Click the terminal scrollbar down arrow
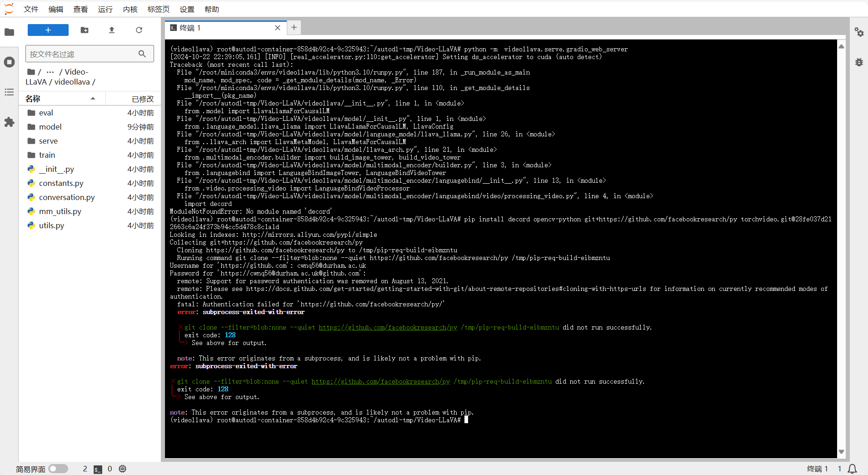The image size is (868, 475). pyautogui.click(x=841, y=451)
